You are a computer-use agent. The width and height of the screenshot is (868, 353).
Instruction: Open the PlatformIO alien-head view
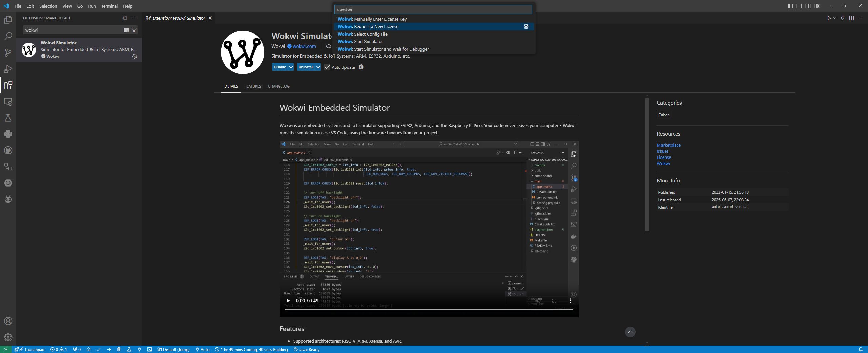(x=8, y=199)
